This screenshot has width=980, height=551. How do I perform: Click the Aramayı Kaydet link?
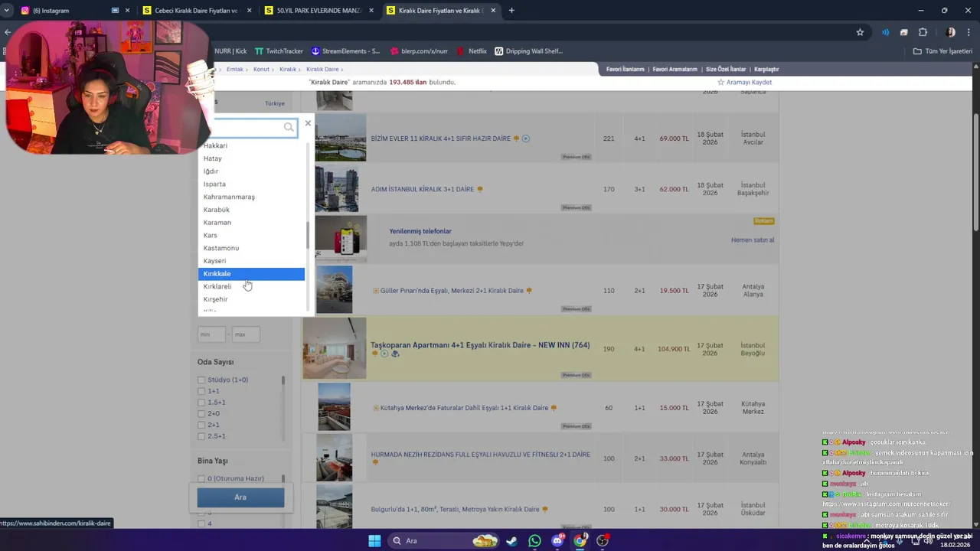pyautogui.click(x=749, y=82)
